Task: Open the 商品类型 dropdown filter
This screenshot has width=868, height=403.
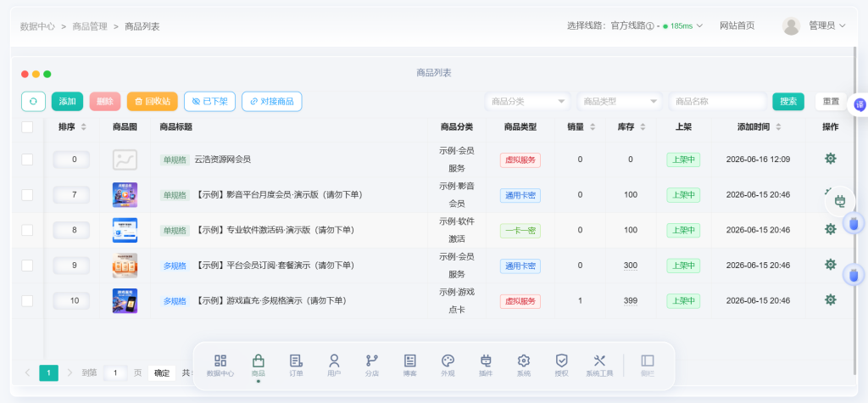Action: coord(620,102)
